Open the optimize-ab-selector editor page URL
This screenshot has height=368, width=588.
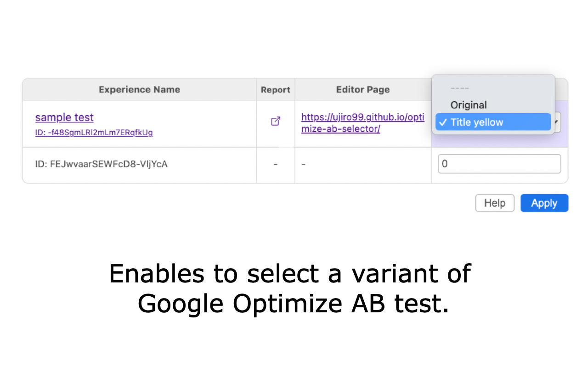tap(362, 123)
